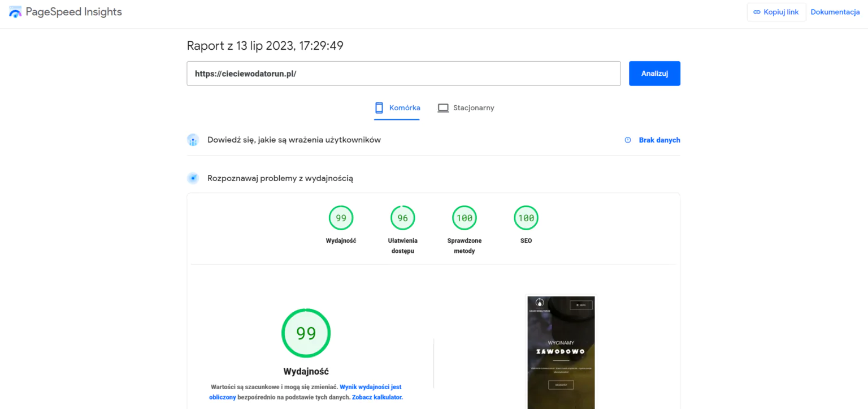Click the user experience section icon

click(x=193, y=140)
